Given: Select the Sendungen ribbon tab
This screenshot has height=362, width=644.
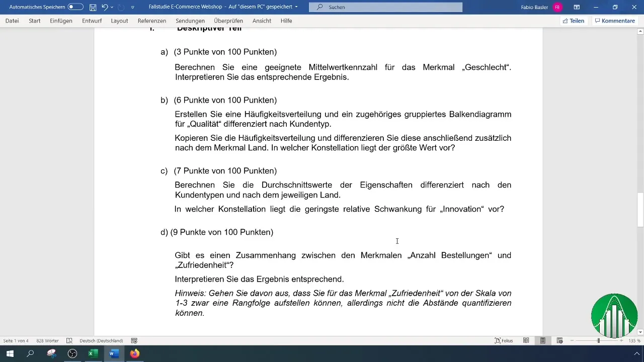Looking at the screenshot, I should click(190, 21).
